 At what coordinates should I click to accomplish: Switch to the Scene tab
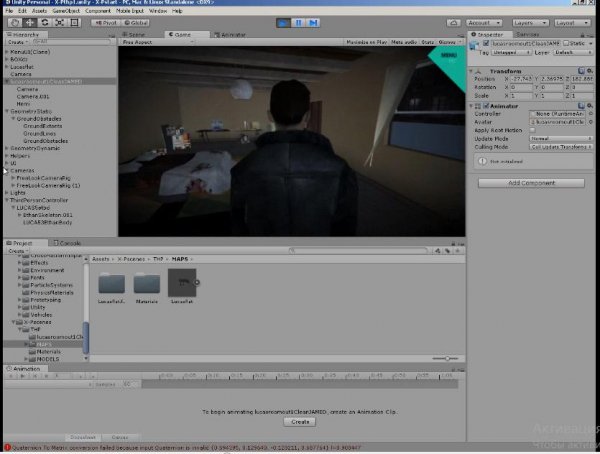[x=135, y=33]
